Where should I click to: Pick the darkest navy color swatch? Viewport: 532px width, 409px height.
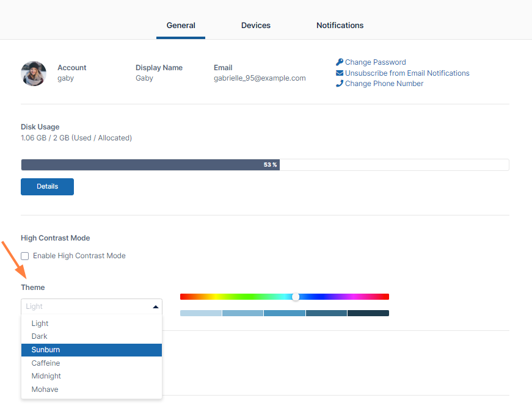coord(368,313)
